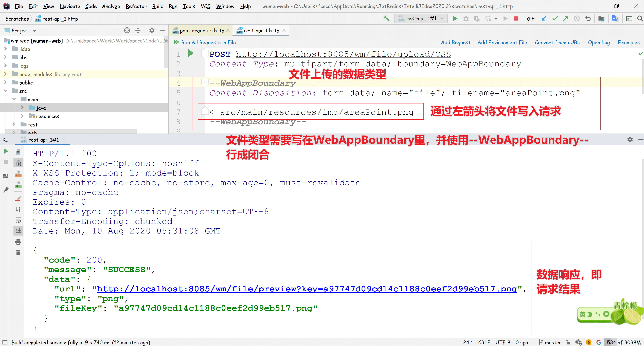This screenshot has height=346, width=644.
Task: Click the trash Clear All icon
Action: (18, 253)
